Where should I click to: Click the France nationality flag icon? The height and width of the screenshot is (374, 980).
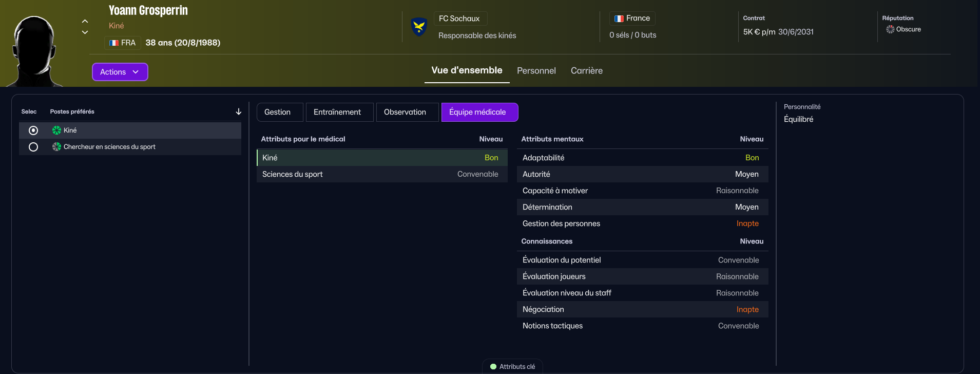pyautogui.click(x=619, y=18)
